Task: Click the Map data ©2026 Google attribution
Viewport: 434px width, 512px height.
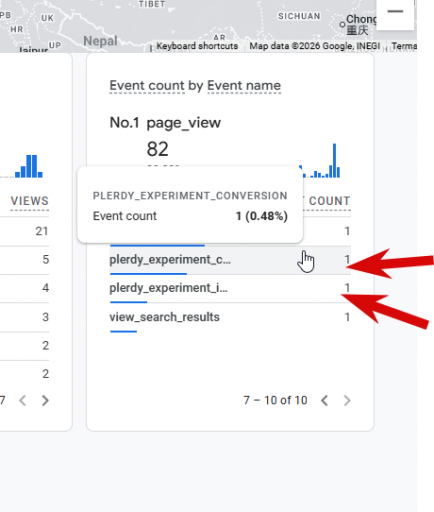Action: [x=315, y=46]
